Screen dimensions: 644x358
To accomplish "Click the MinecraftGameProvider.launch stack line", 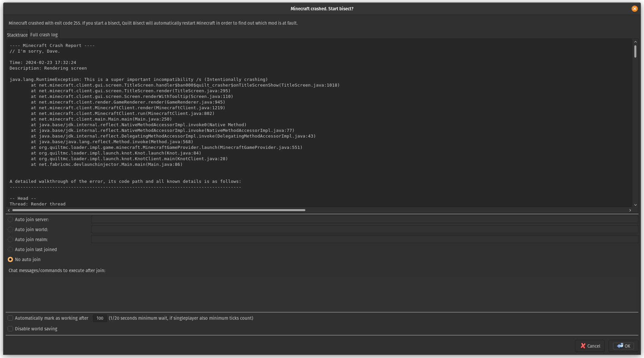I will 167,148.
